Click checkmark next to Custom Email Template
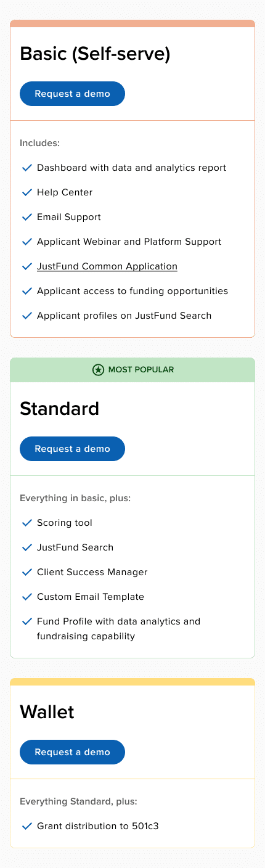 coord(26,597)
